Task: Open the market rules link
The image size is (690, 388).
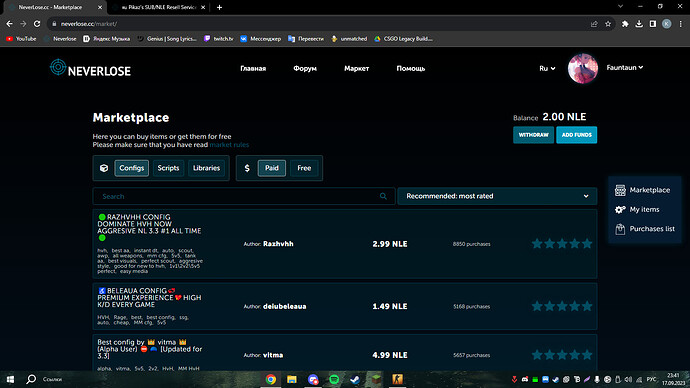Action: (x=229, y=145)
